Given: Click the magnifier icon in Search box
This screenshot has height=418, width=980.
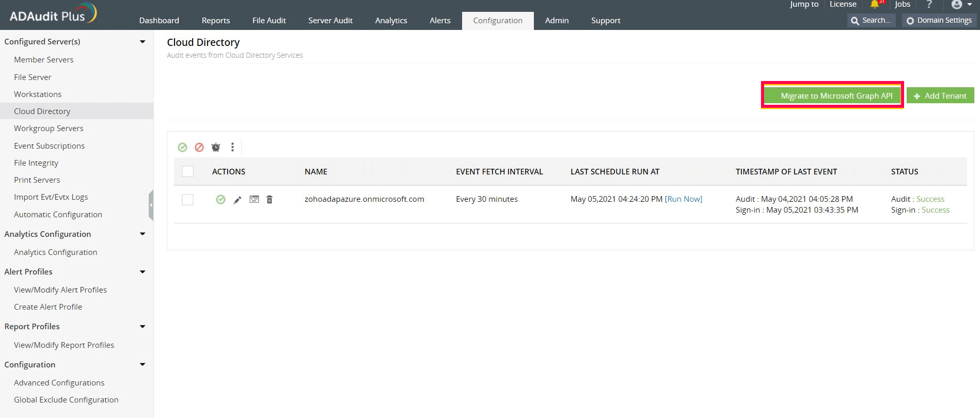Looking at the screenshot, I should (x=855, y=21).
